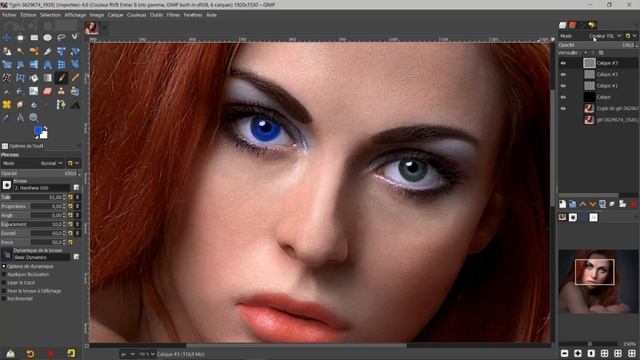The height and width of the screenshot is (360, 640).
Task: Delete tool preset with red icon
Action: (51, 353)
